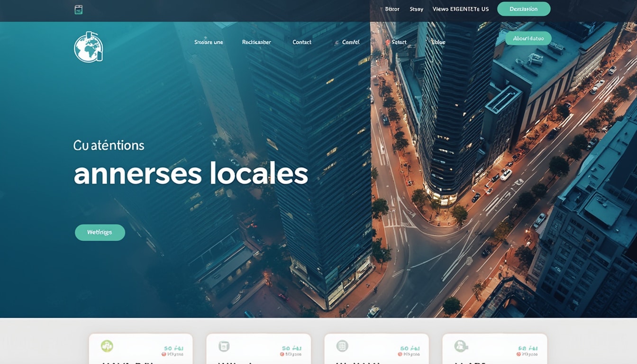The image size is (637, 364).
Task: Click the Cu aténtions subheading
Action: 109,145
